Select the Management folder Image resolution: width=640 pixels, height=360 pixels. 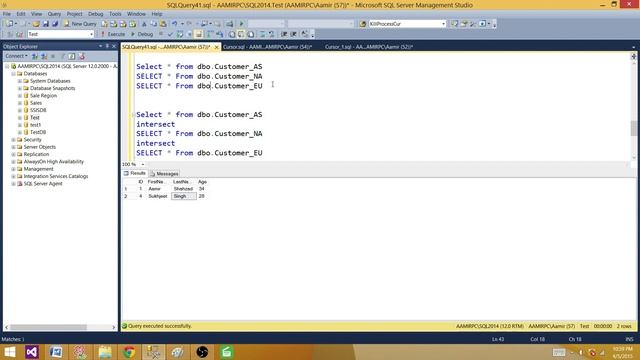point(38,169)
